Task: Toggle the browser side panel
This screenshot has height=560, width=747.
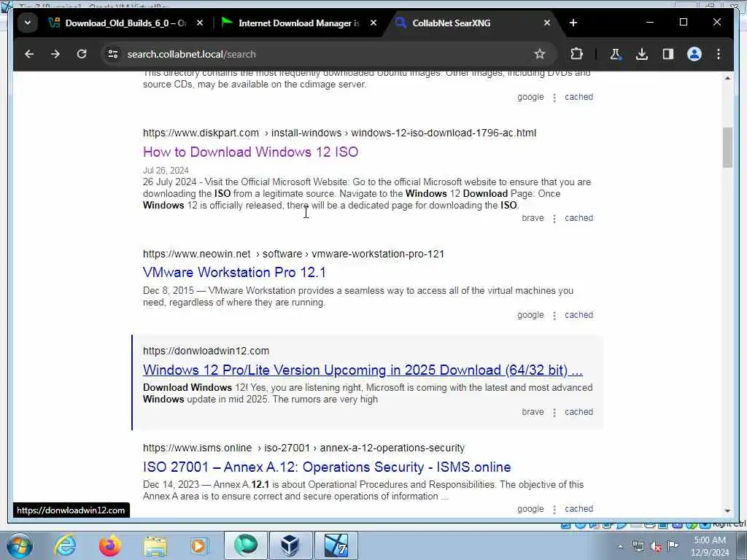Action: 668,54
